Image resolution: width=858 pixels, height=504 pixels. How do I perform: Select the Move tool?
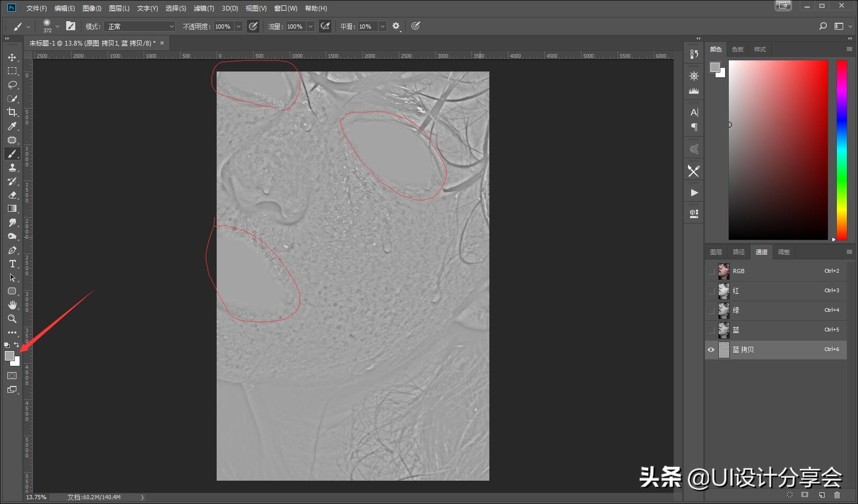click(12, 57)
